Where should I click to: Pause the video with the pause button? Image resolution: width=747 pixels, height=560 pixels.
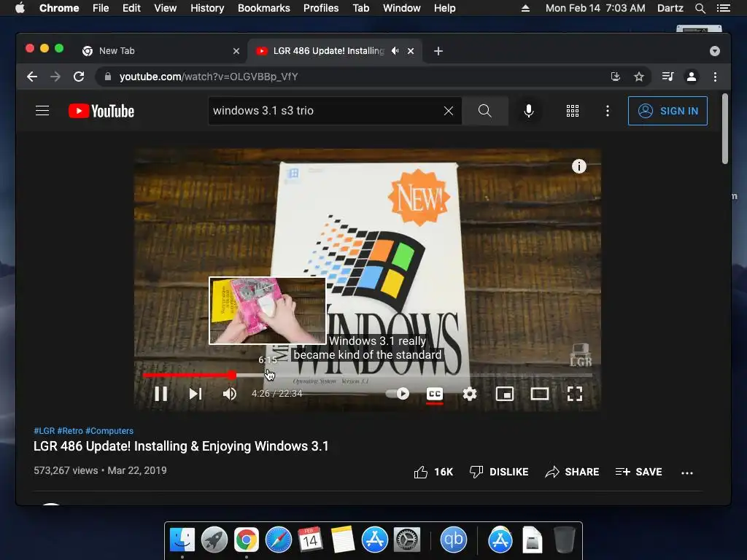(x=160, y=394)
